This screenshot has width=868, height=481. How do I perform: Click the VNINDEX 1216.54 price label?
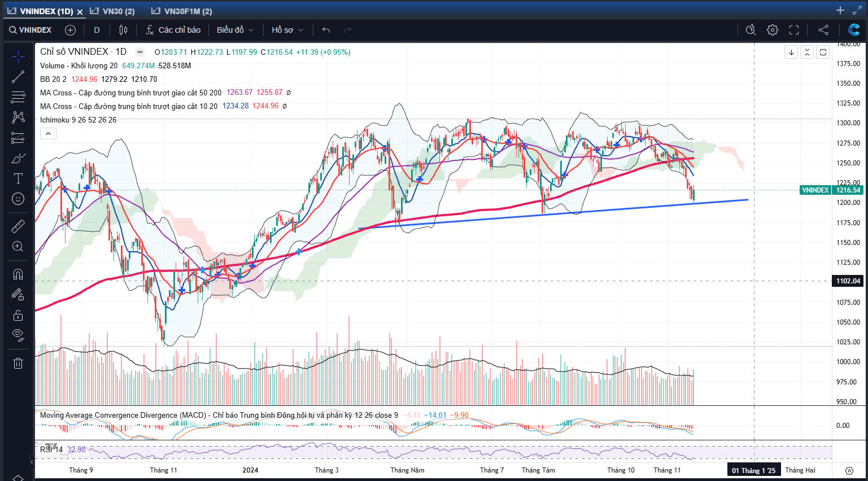(x=831, y=190)
